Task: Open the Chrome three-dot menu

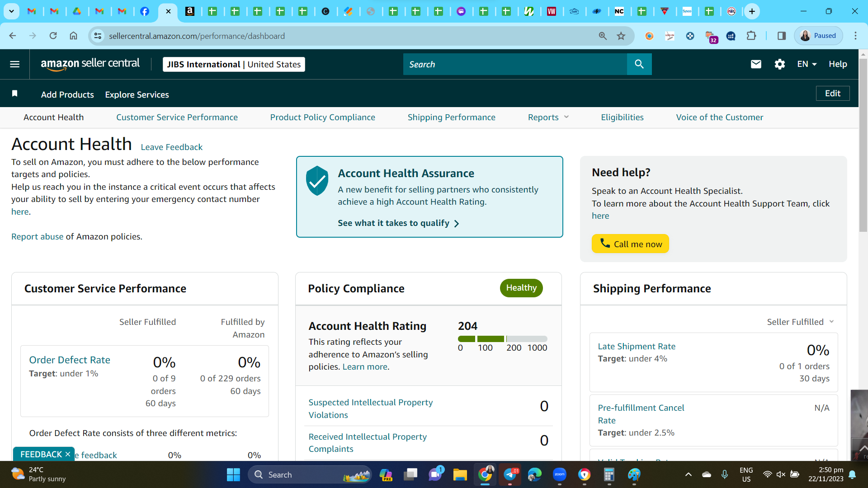Action: [x=855, y=36]
